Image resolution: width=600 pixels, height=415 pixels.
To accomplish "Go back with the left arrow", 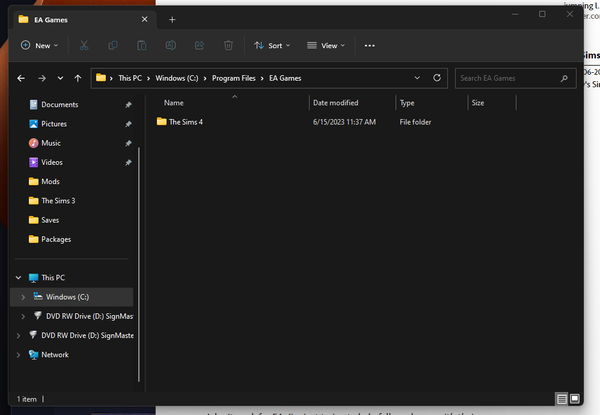I will 21,78.
